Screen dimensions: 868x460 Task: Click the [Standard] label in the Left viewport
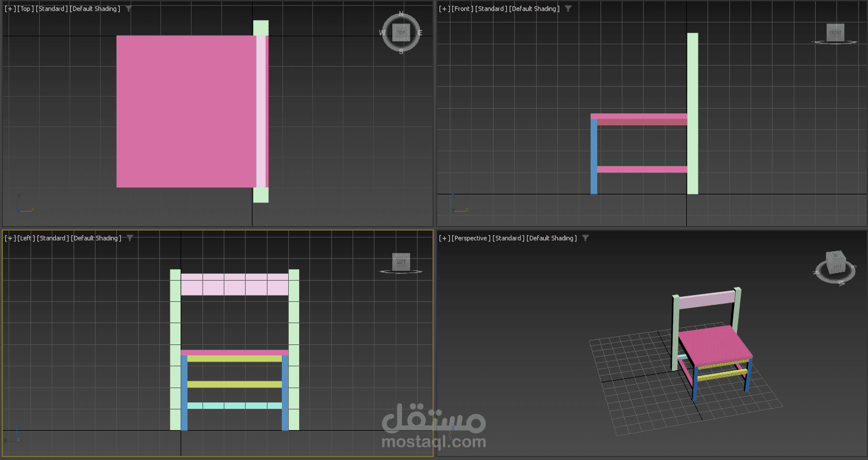pos(53,238)
